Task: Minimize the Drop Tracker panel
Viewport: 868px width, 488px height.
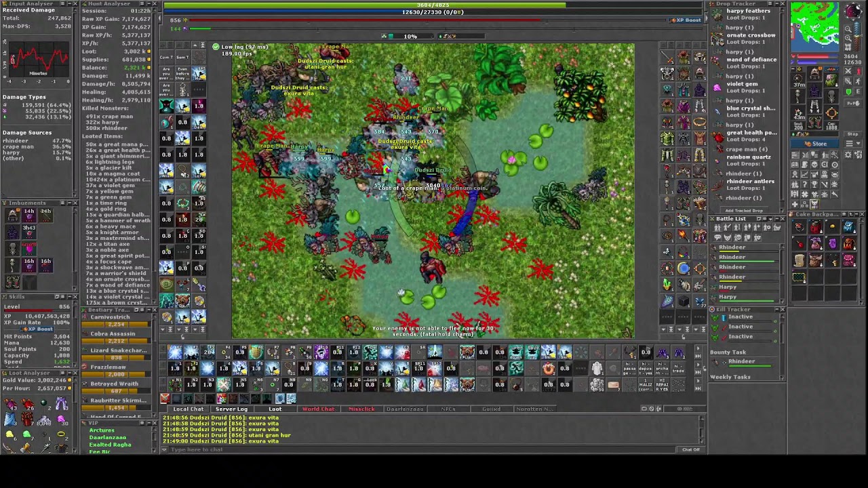Action: click(776, 3)
